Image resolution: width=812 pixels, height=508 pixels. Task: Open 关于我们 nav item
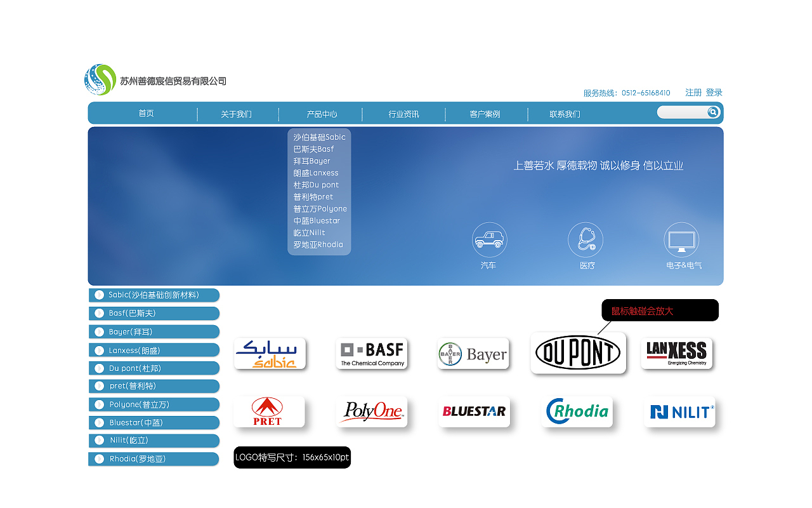pyautogui.click(x=236, y=114)
